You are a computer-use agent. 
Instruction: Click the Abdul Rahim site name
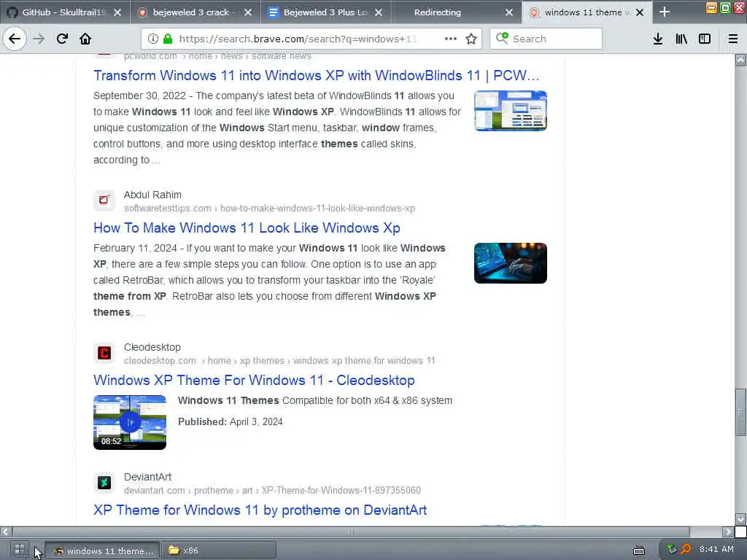(x=152, y=195)
